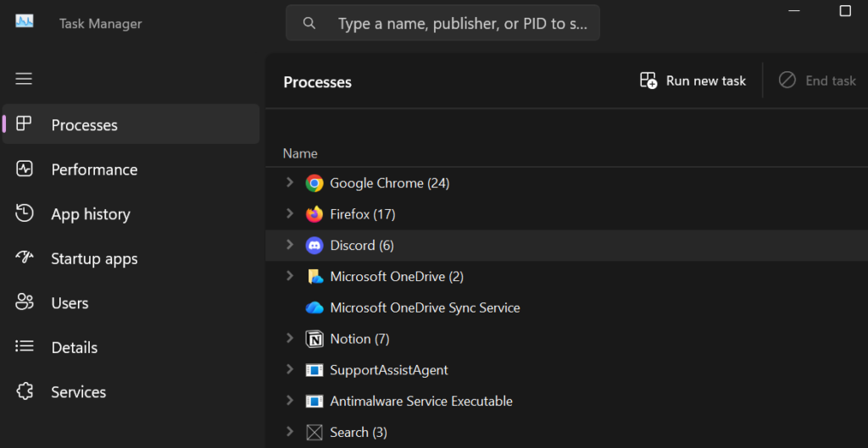
Task: Select the Notion (7) row
Action: coord(567,339)
